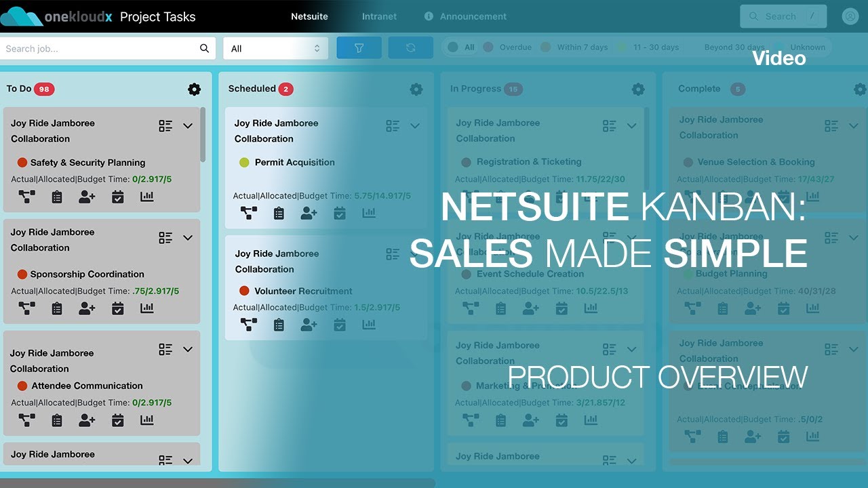Image resolution: width=868 pixels, height=488 pixels.
Task: Open hierarchy icon on Permit Acquisition card
Action: coord(249,213)
